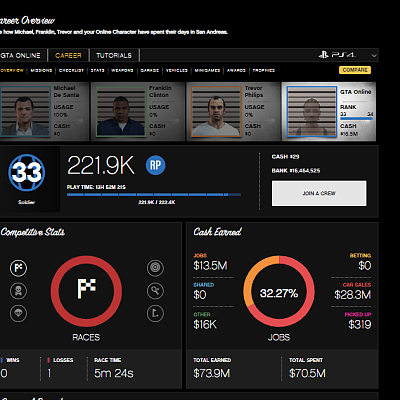Select Michael De Santa character card
Image resolution: width=400 pixels, height=400 pixels.
tap(44, 111)
